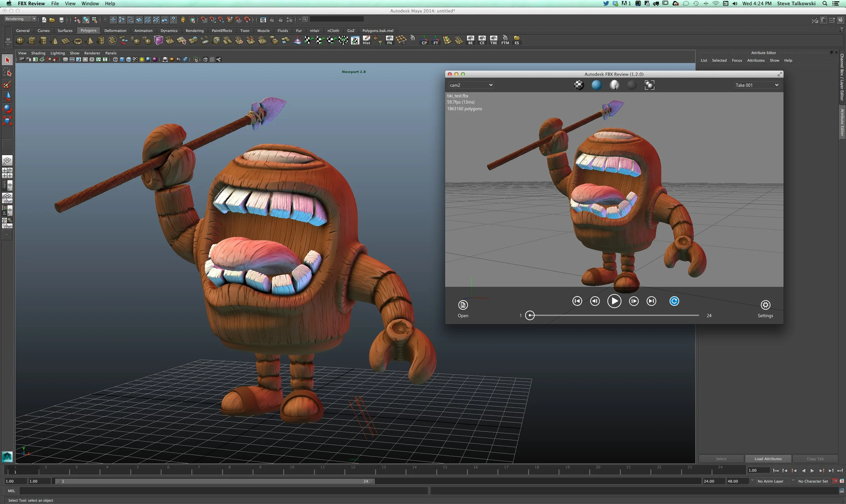
Task: Expand the Take 001 dropdown
Action: (x=757, y=85)
